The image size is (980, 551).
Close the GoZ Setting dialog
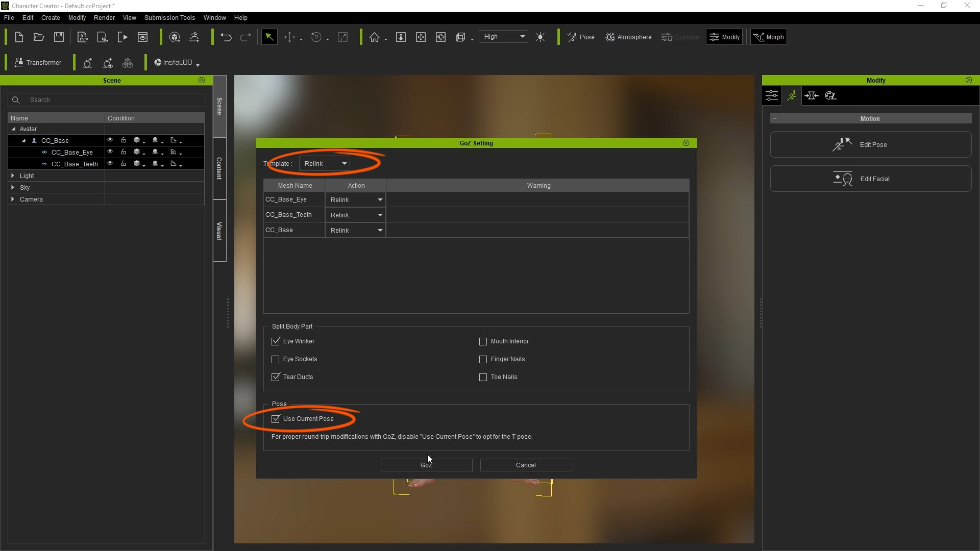pos(686,143)
